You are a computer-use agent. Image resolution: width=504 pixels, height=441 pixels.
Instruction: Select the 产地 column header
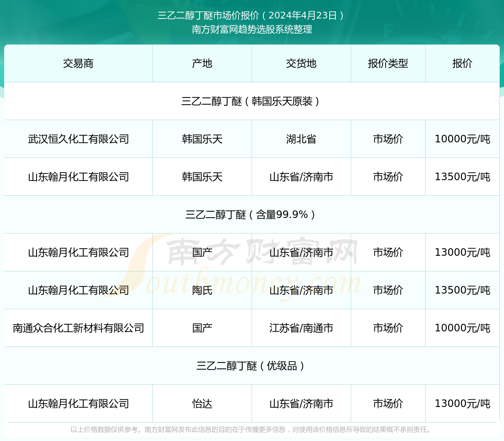[x=202, y=63]
